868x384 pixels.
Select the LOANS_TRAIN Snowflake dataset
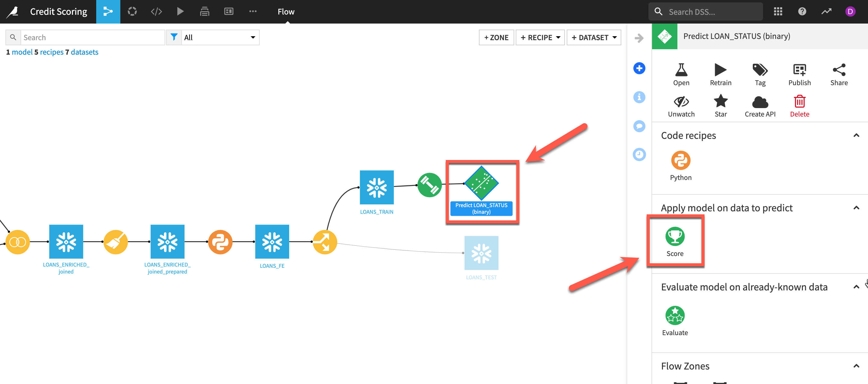click(x=376, y=187)
